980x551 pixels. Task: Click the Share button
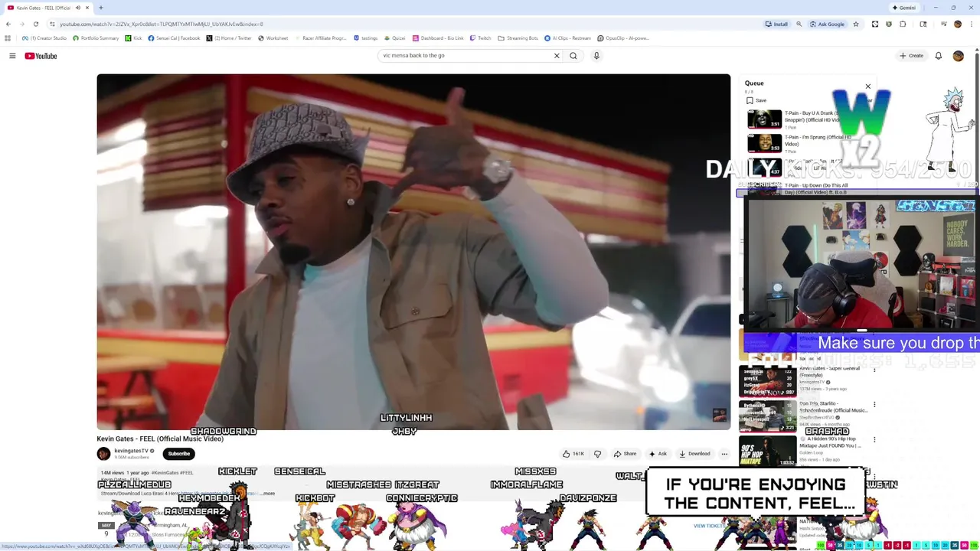click(625, 454)
